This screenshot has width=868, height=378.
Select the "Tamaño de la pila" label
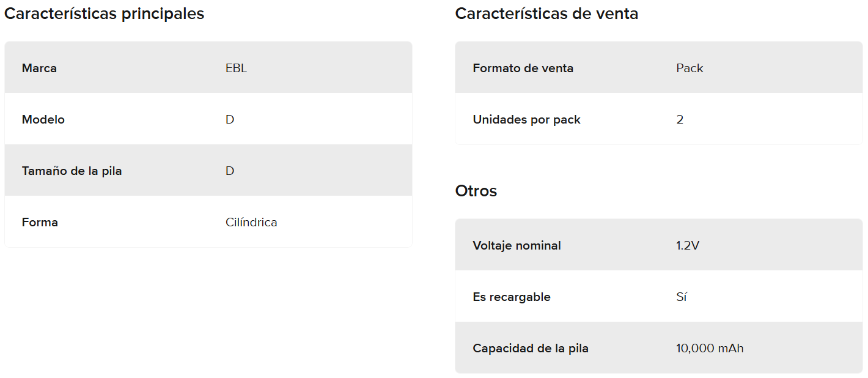pyautogui.click(x=72, y=171)
